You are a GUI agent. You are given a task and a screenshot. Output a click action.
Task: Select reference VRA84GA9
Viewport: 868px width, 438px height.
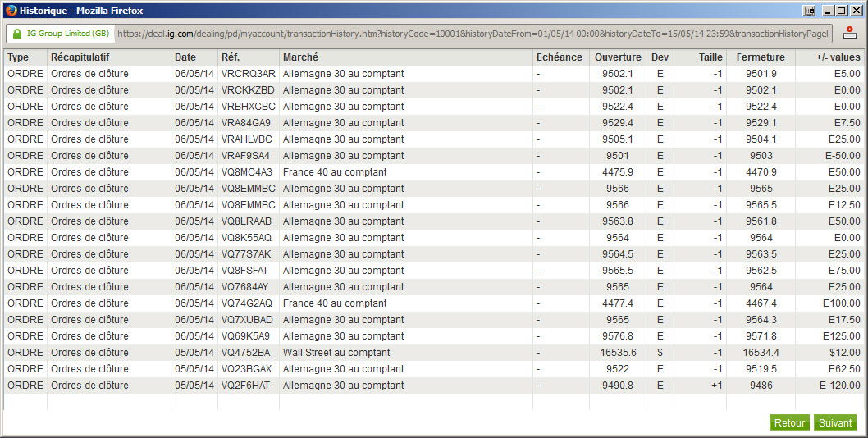246,123
